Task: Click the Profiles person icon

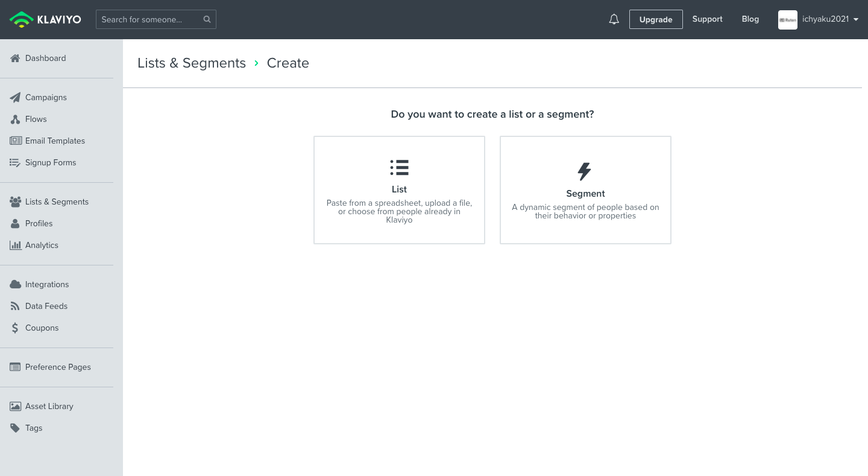Action: point(15,223)
